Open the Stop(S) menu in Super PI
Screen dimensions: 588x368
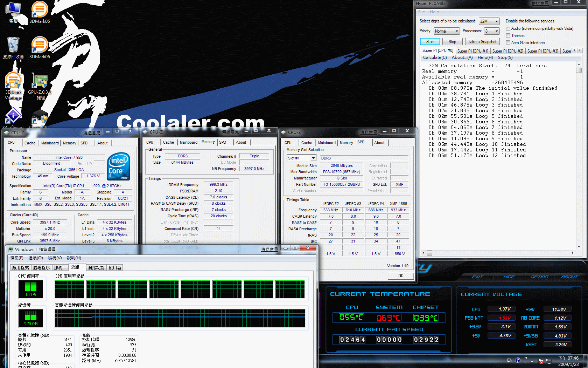pos(505,57)
